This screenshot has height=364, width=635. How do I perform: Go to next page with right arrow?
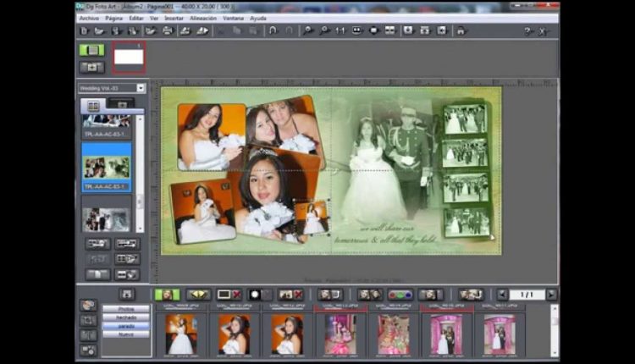point(551,295)
